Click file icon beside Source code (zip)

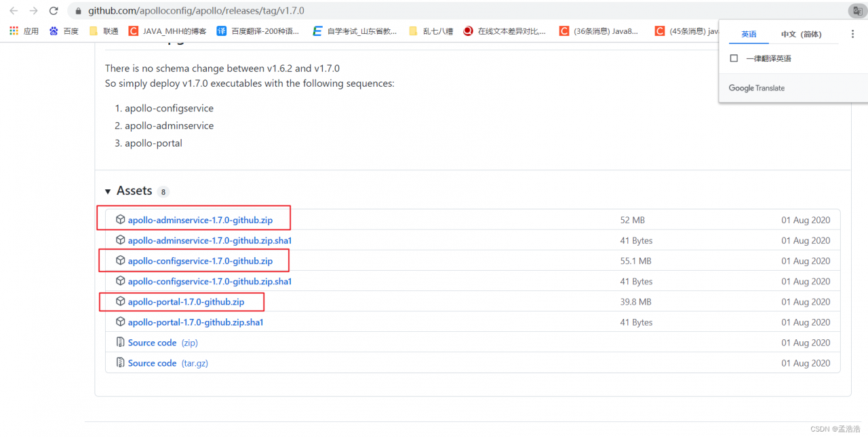pyautogui.click(x=121, y=343)
